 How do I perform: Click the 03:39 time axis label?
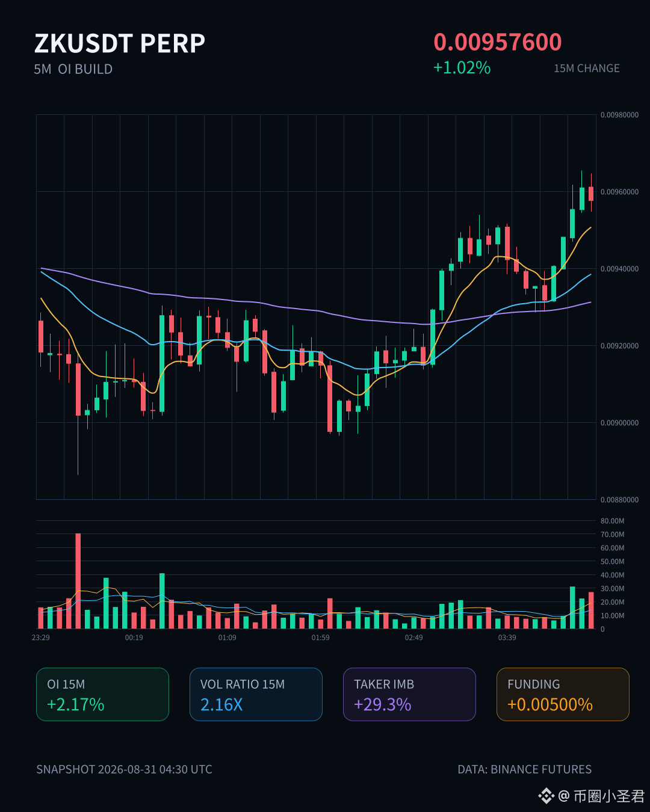(507, 638)
